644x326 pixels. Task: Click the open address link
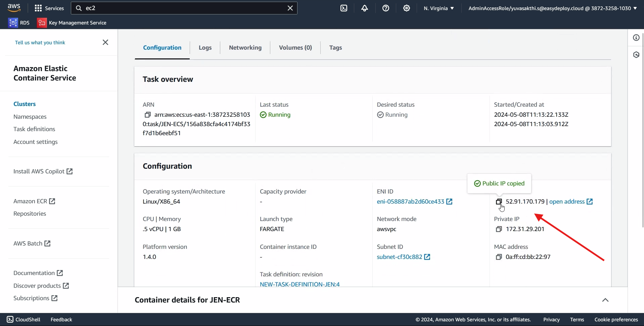(571, 202)
